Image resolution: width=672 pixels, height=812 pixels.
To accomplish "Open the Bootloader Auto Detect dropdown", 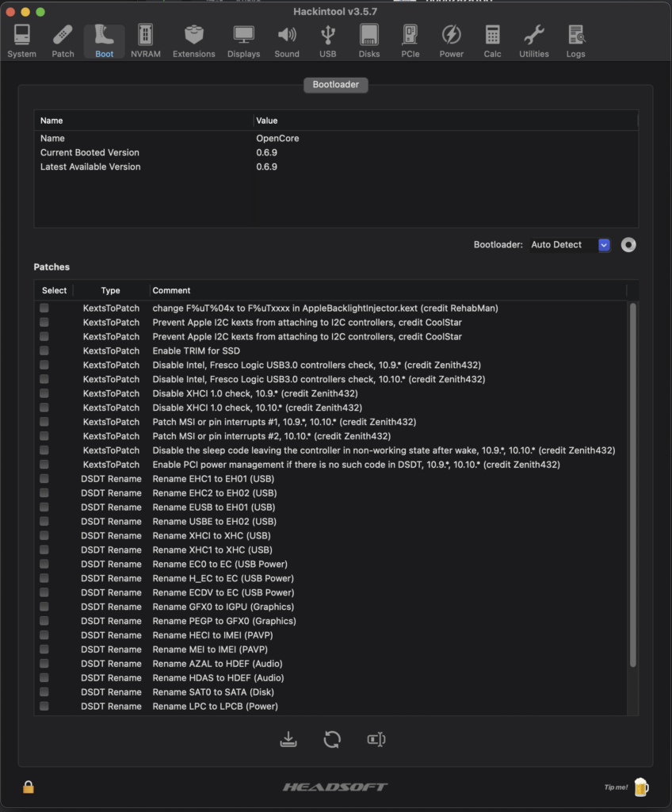I will coord(570,245).
